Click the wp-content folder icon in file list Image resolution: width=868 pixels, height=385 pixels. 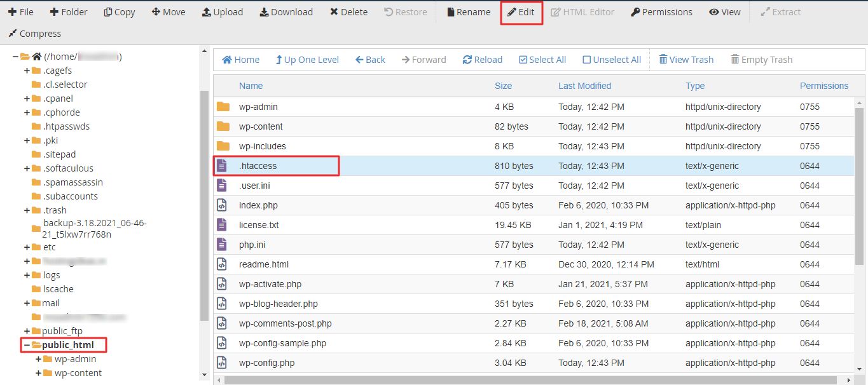pyautogui.click(x=223, y=126)
